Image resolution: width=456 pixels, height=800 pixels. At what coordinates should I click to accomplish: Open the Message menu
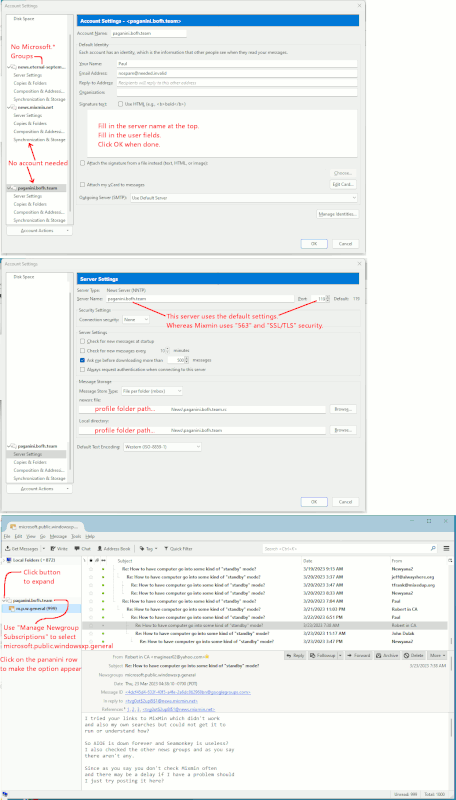[59, 536]
